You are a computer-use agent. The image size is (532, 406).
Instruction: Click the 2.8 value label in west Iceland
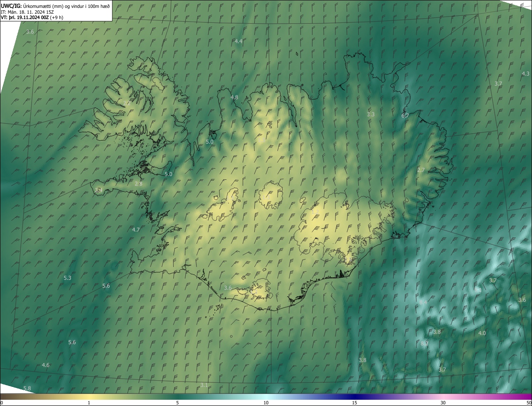(138, 183)
